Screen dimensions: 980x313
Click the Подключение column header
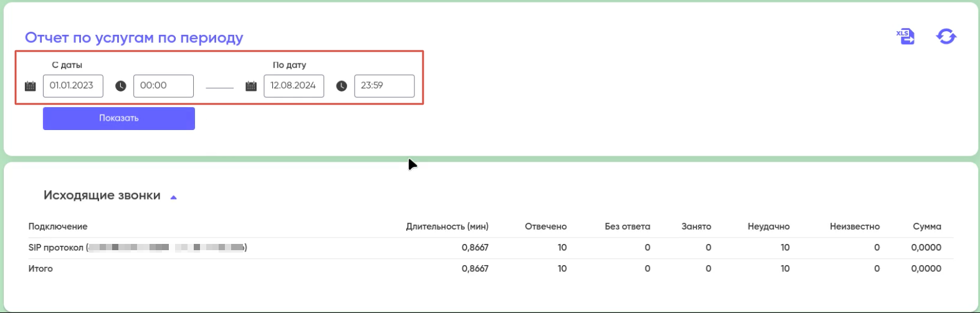(58, 227)
